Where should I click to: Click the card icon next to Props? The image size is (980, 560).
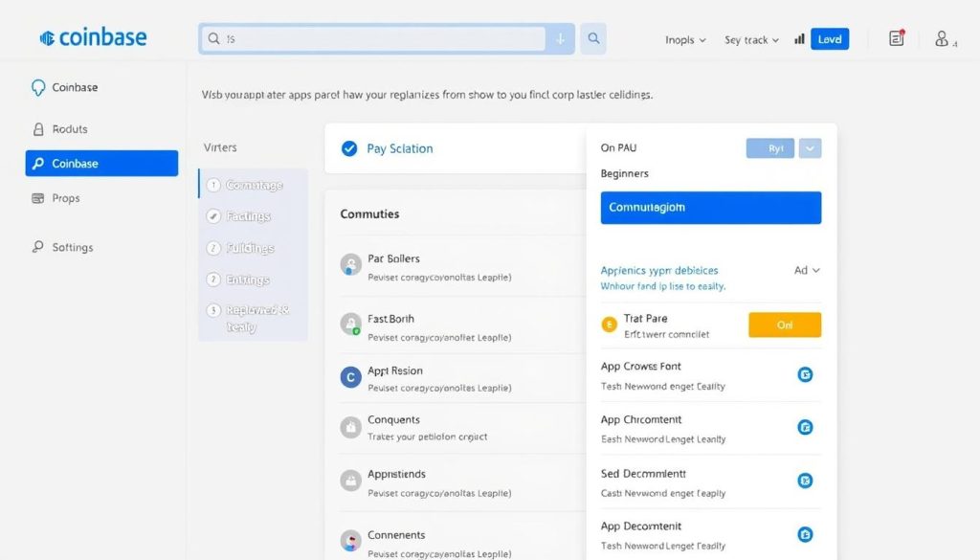(38, 198)
